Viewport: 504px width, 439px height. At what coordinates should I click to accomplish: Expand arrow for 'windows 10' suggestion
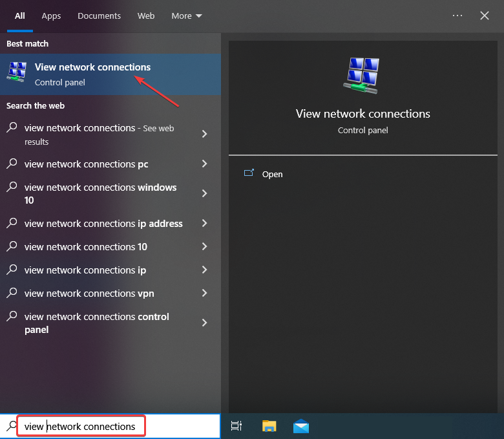204,193
